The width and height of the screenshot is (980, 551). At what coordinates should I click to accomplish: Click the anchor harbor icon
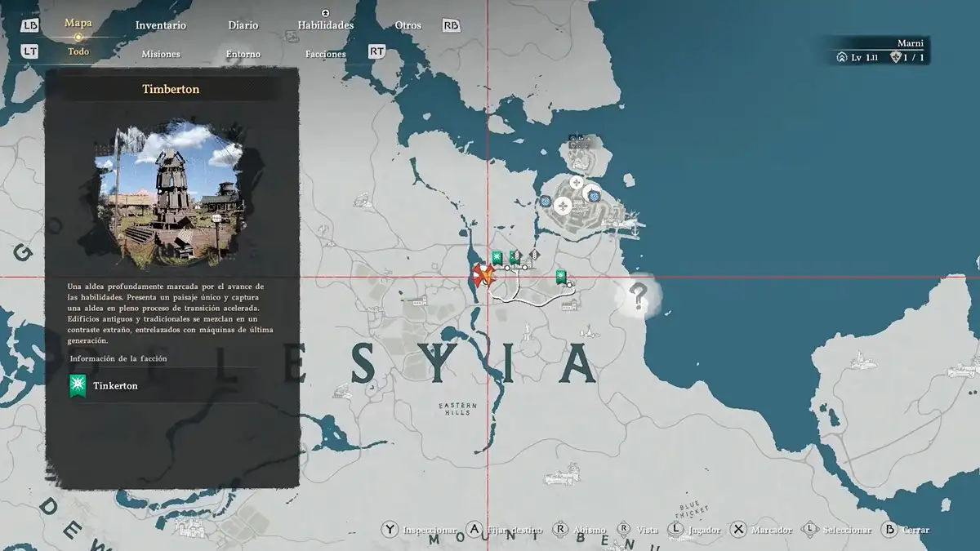(635, 231)
